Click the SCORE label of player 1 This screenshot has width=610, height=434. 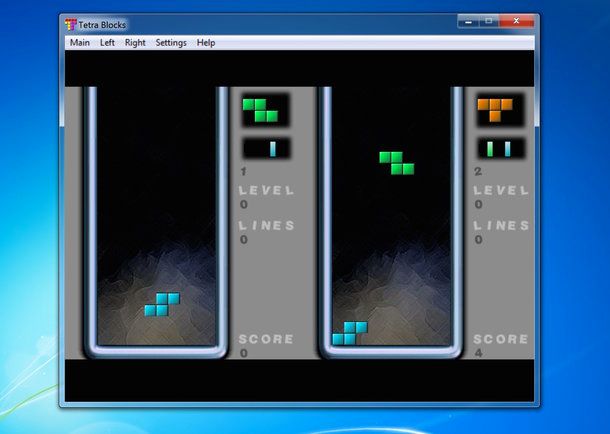tap(266, 339)
